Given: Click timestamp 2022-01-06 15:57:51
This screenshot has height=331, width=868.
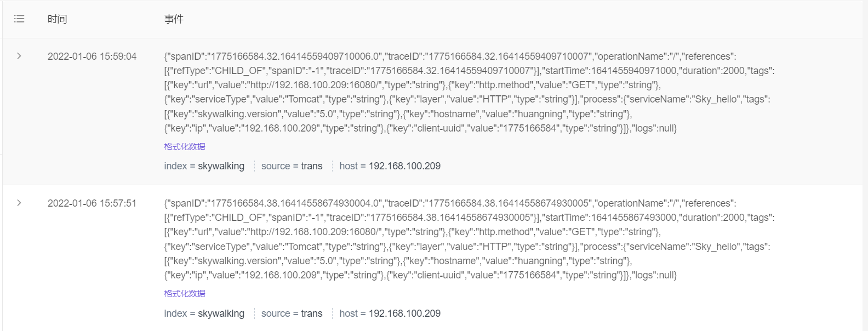Looking at the screenshot, I should click(x=92, y=203).
